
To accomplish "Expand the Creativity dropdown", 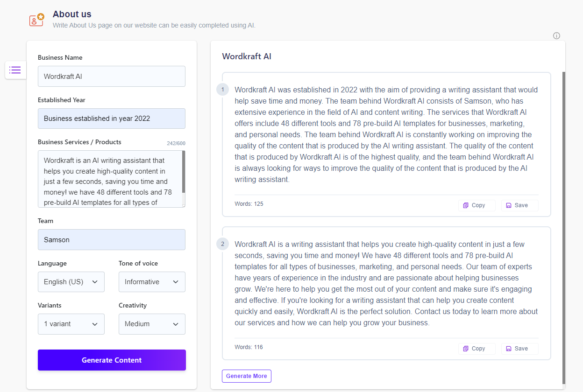I will (x=152, y=324).
